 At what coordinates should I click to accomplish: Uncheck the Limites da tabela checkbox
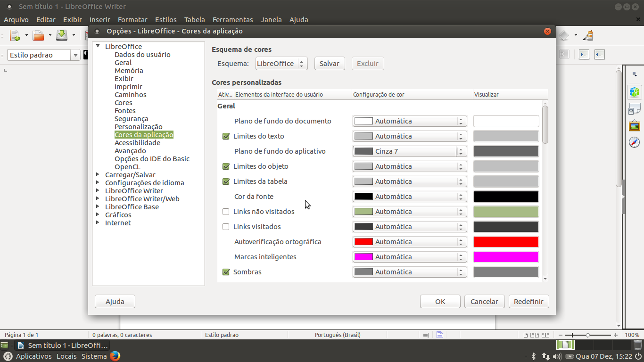pos(226,181)
